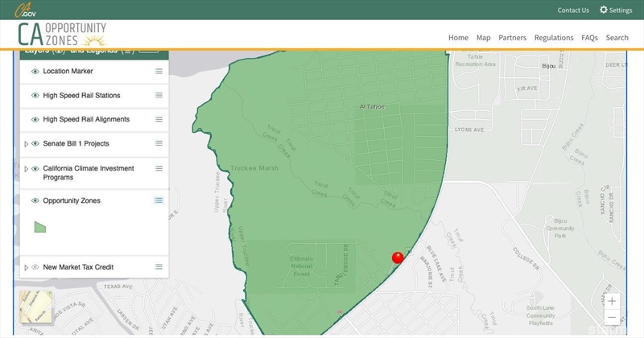
Task: Open options menu for New Market Tax Credit
Action: click(x=159, y=267)
